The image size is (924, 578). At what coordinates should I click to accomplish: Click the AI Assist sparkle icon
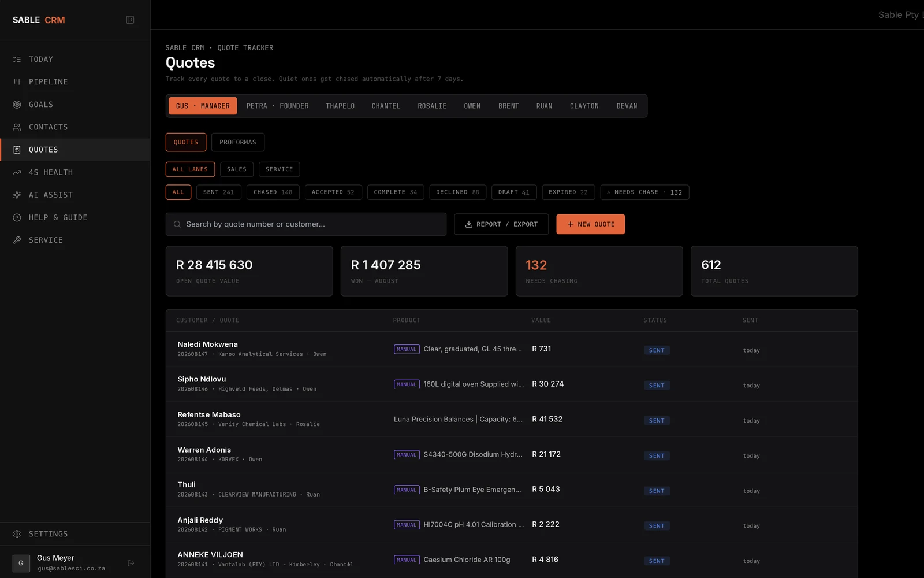tap(17, 195)
